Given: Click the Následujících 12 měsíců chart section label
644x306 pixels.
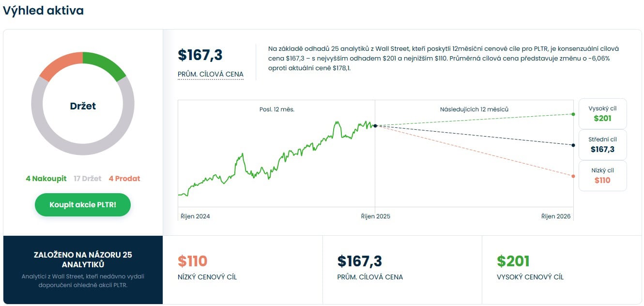Looking at the screenshot, I should click(x=474, y=109).
